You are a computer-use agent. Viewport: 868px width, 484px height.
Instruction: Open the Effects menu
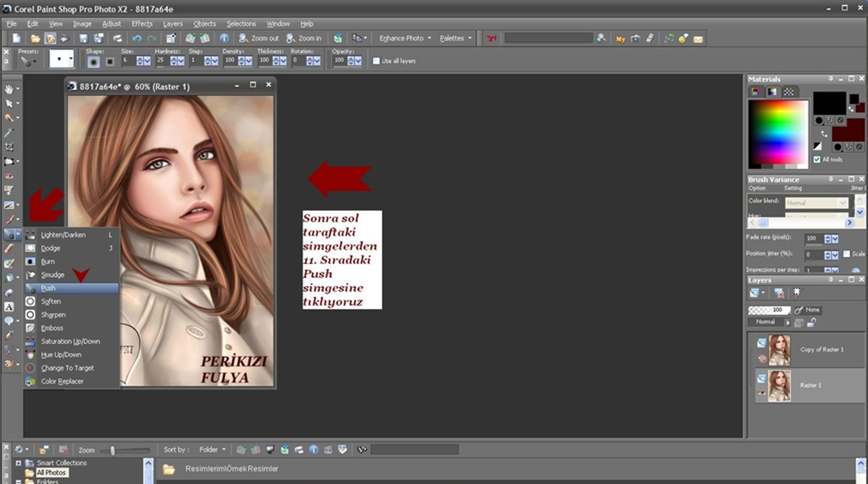click(x=142, y=24)
